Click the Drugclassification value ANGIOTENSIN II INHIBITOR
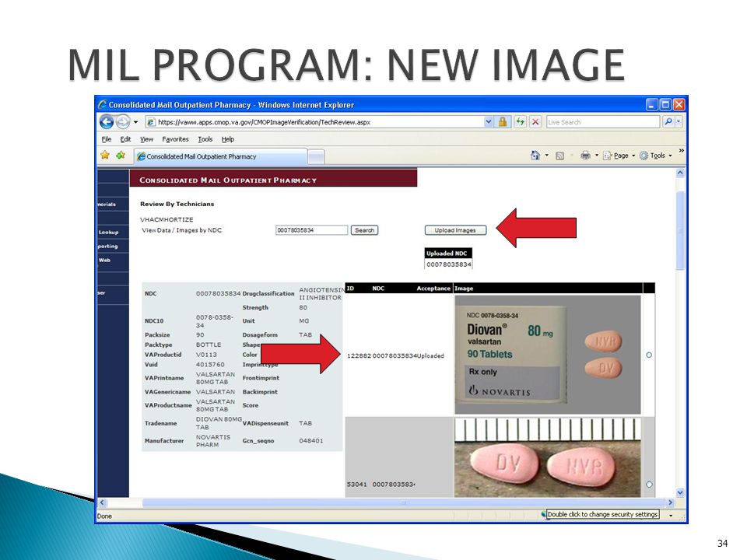 click(x=321, y=294)
